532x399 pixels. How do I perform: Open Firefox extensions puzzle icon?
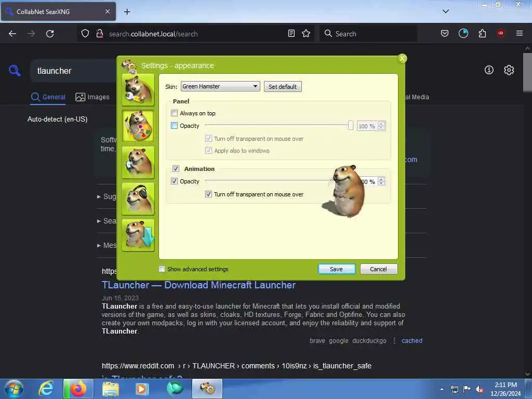click(x=482, y=33)
